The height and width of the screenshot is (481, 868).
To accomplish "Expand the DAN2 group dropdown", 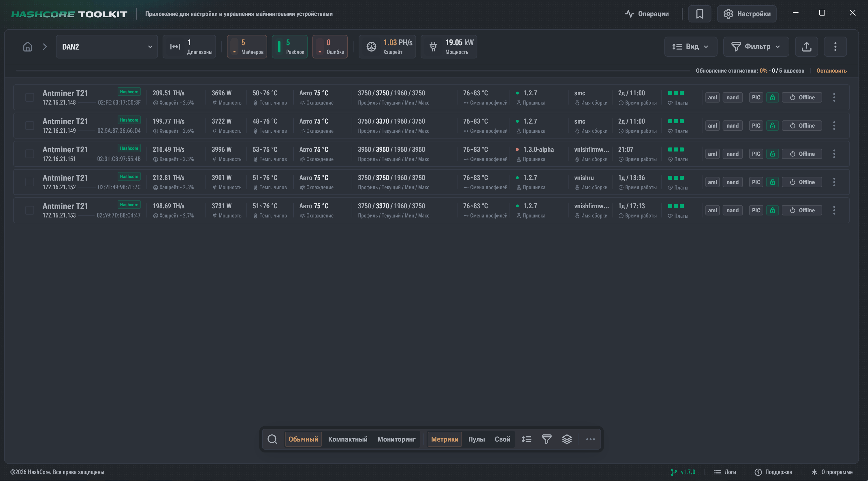I will coord(107,47).
